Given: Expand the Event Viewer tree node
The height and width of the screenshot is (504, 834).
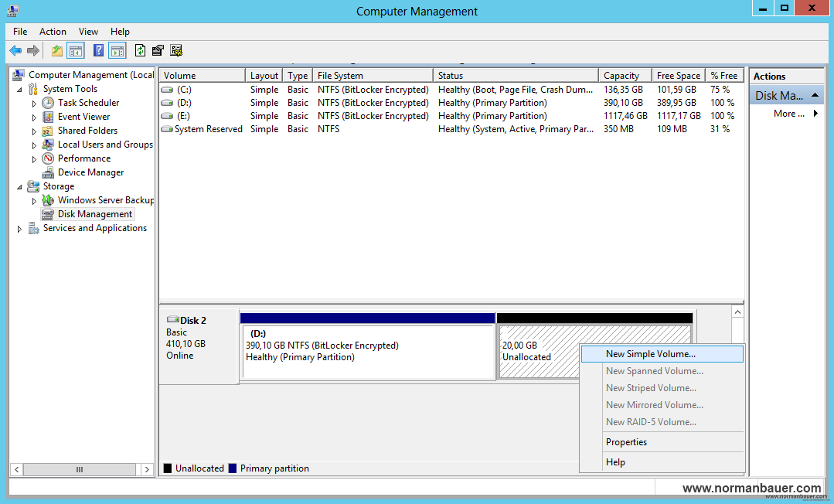Looking at the screenshot, I should tap(34, 117).
